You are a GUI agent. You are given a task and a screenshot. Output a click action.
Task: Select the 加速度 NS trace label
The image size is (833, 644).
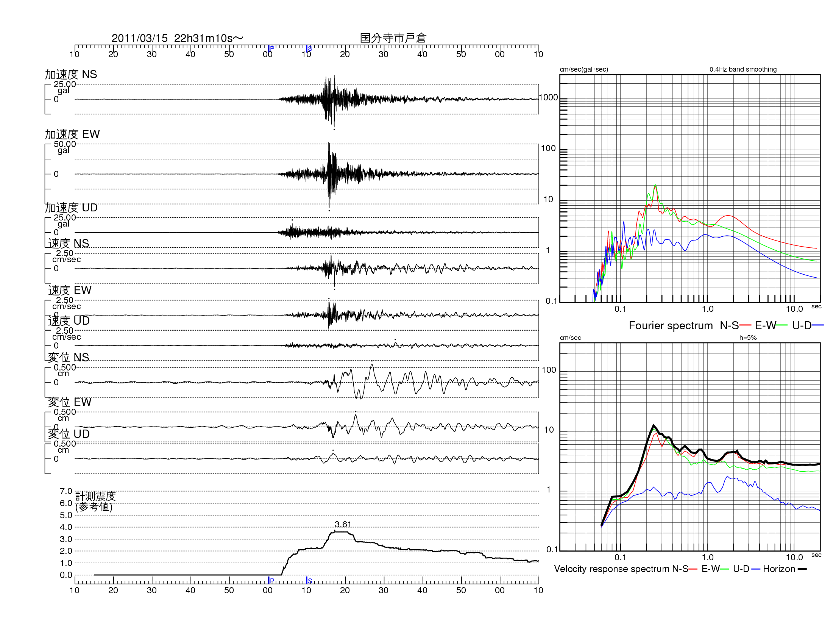tap(71, 74)
